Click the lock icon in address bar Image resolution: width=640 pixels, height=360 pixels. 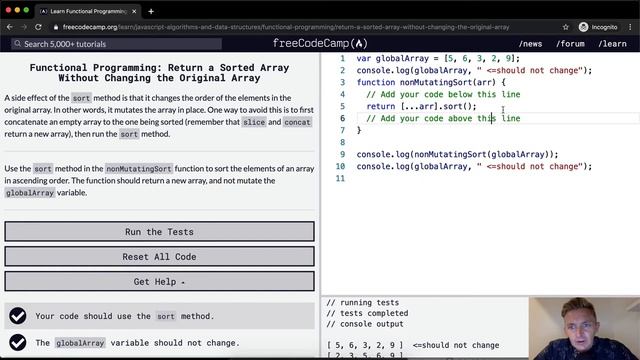pyautogui.click(x=56, y=27)
